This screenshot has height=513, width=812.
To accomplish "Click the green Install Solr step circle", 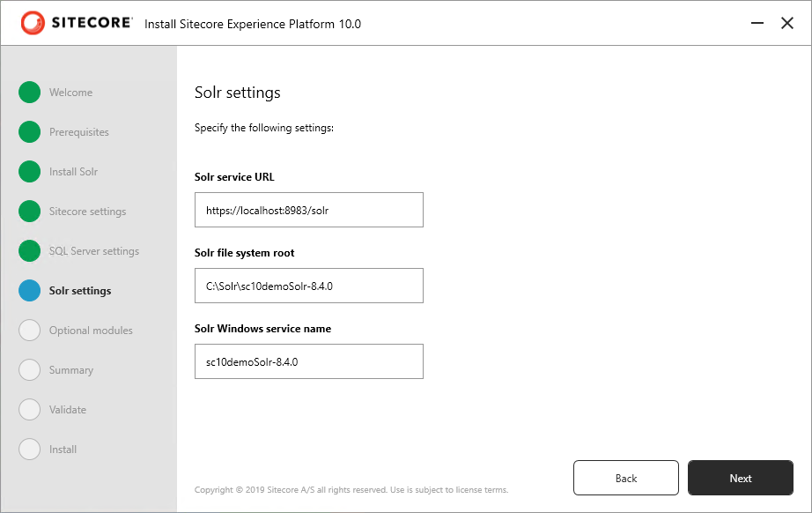I will tap(30, 172).
